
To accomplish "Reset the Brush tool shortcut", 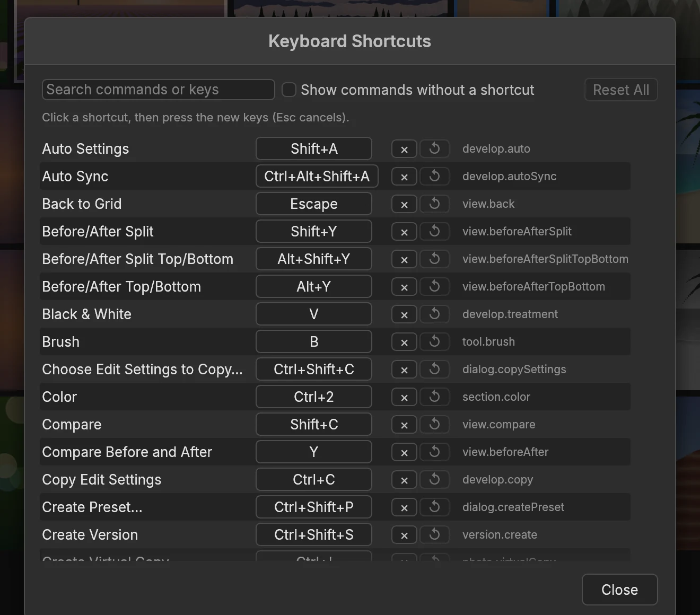I will [x=434, y=342].
